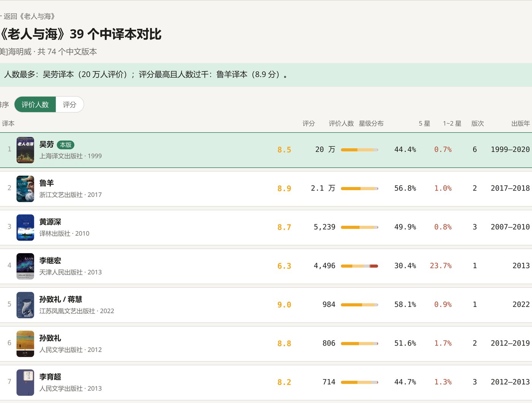Click translator name 黄源深

pos(50,222)
